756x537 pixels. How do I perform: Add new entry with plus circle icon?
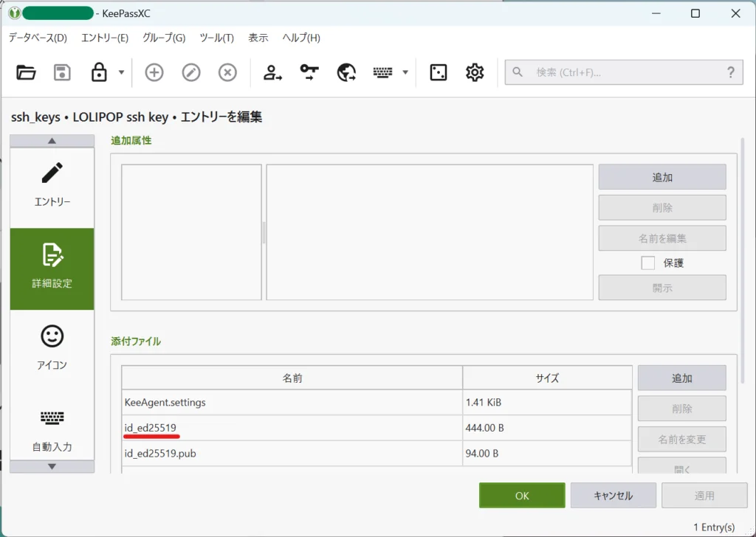(154, 73)
